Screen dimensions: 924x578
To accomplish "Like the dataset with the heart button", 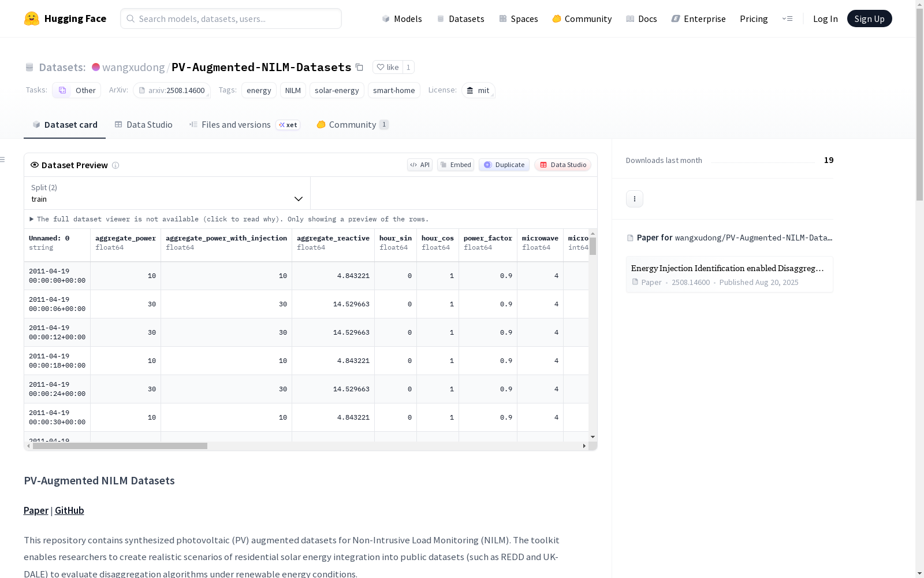I will tap(388, 67).
